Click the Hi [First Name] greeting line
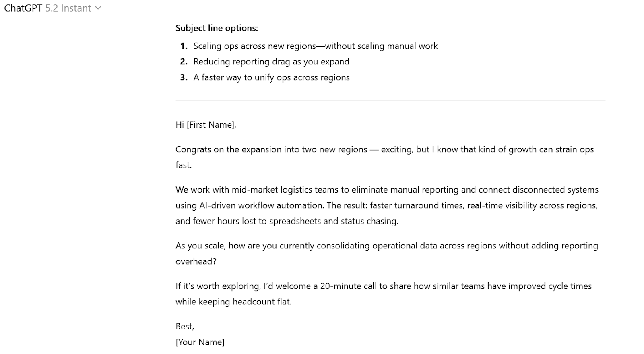The width and height of the screenshot is (644, 354). (206, 125)
